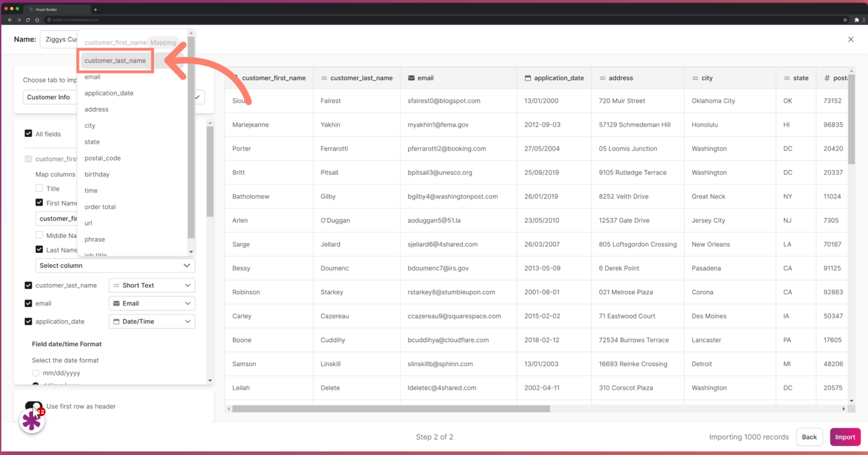This screenshot has width=868, height=455.
Task: Click the table vertical scrollbar thumb
Action: (851, 120)
